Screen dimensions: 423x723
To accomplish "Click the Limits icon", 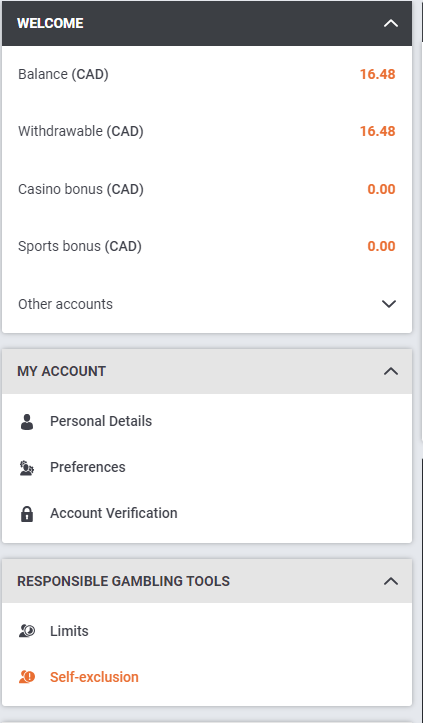I will coord(27,631).
